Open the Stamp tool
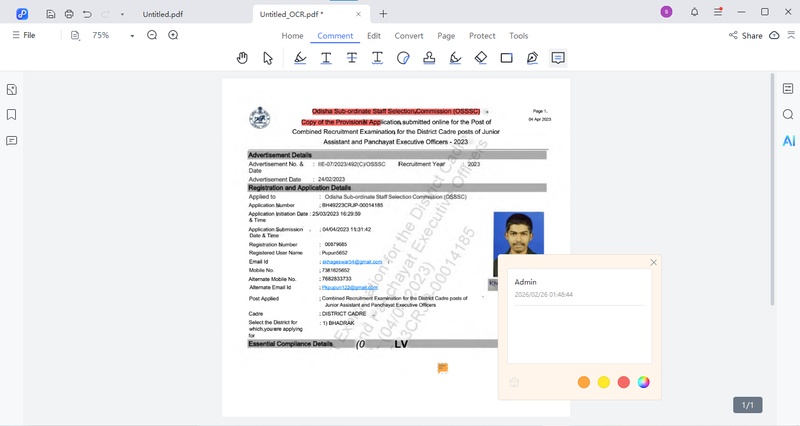This screenshot has height=426, width=800. [x=429, y=58]
